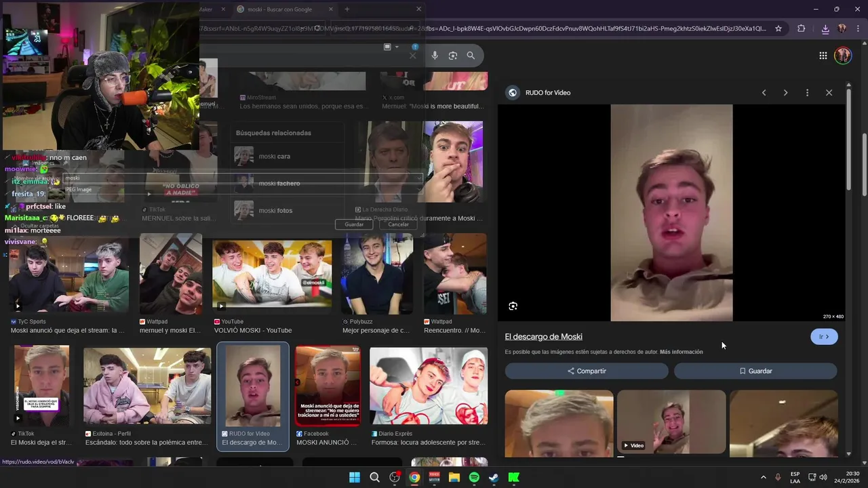Open the TikTok 'El Moski deja el str...' image
Image resolution: width=868 pixels, height=488 pixels.
[x=41, y=385]
